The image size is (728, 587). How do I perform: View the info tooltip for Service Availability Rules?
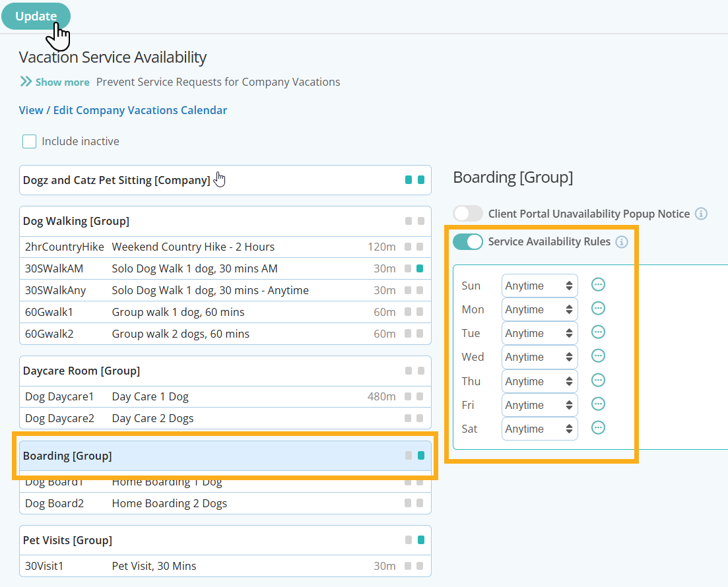tap(621, 241)
